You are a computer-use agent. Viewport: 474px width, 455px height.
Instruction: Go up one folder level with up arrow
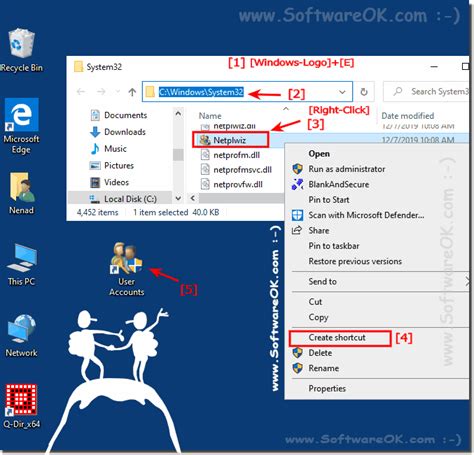pyautogui.click(x=132, y=92)
